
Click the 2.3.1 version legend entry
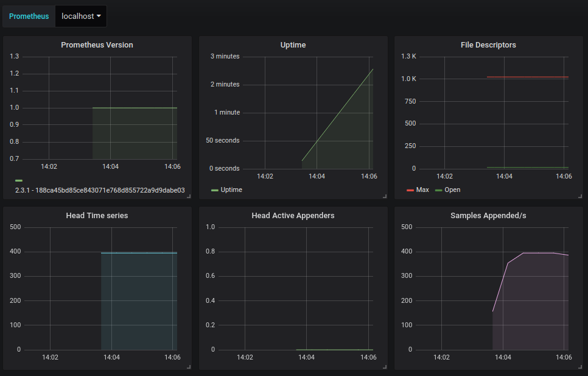[x=100, y=190]
